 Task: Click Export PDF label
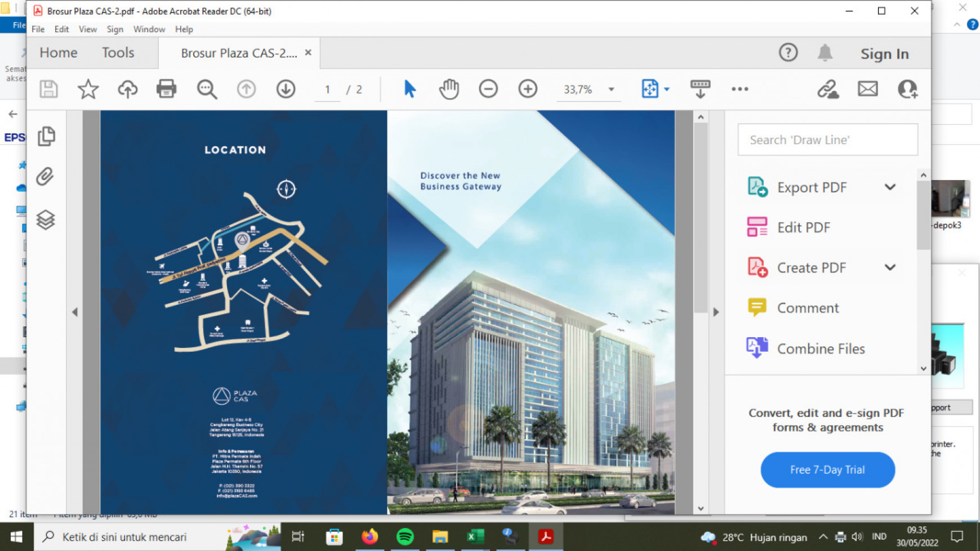coord(812,187)
